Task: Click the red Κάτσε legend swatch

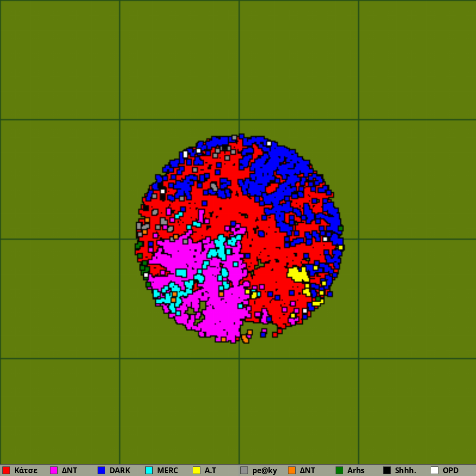Action: [x=6, y=470]
